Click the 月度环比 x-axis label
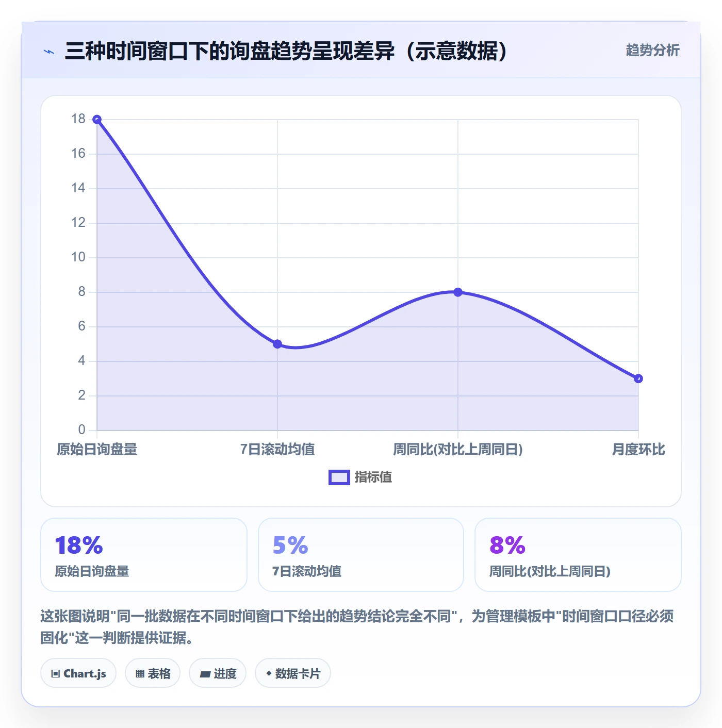 (x=638, y=450)
